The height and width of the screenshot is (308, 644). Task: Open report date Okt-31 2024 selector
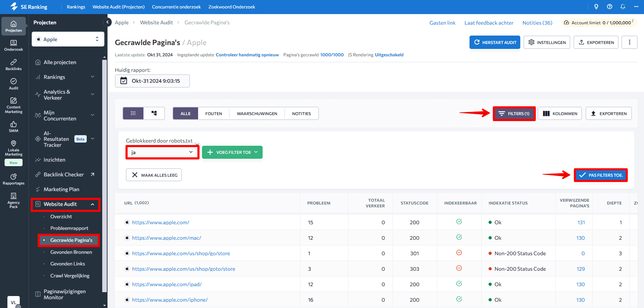click(152, 81)
